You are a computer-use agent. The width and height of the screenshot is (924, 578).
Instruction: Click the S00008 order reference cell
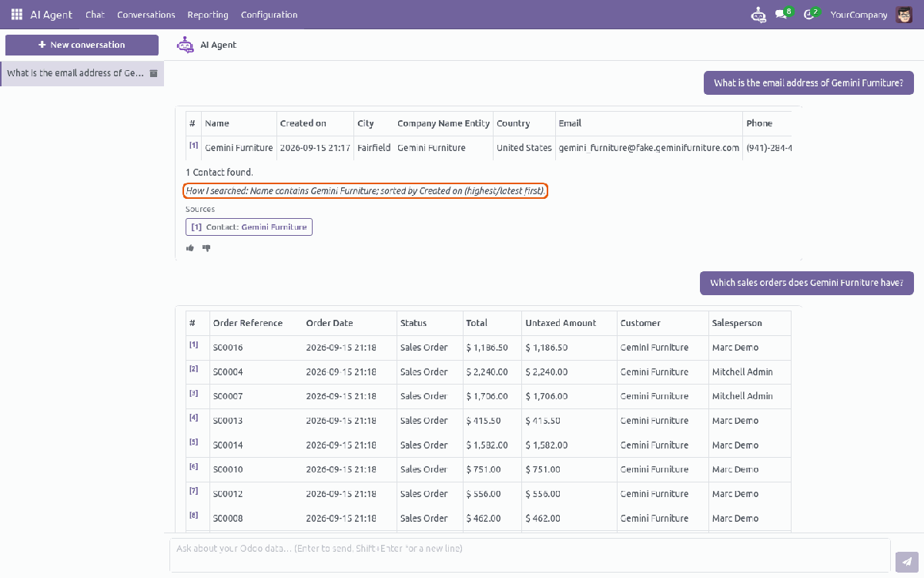[256, 519]
